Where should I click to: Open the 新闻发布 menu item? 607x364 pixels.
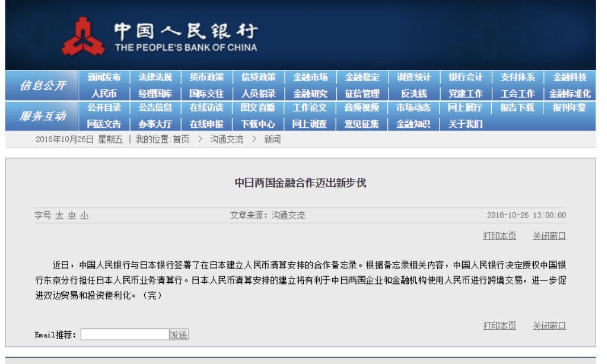point(104,77)
